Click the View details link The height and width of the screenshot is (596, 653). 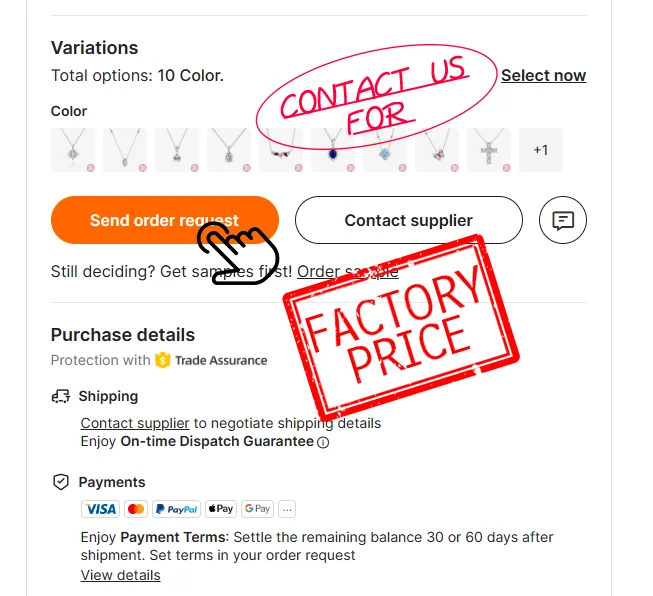[120, 575]
